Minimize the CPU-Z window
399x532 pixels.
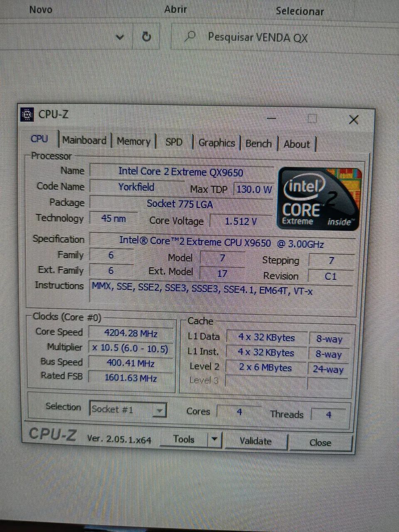click(x=271, y=118)
